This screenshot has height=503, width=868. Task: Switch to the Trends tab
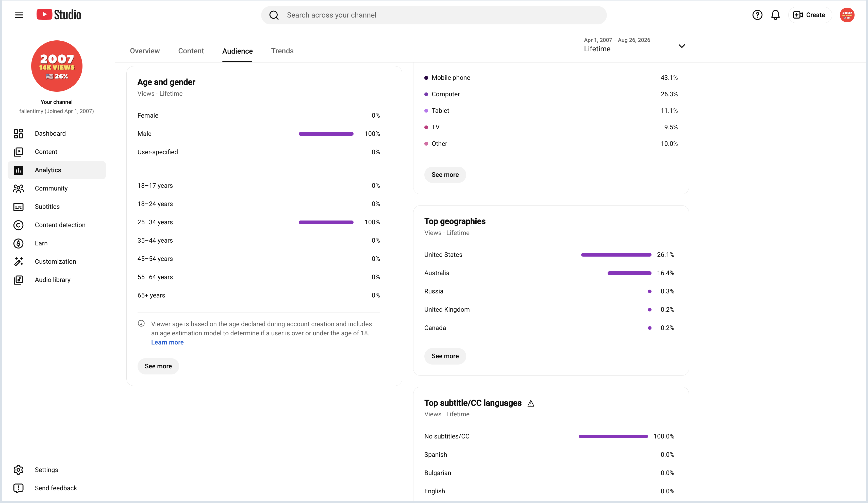point(282,51)
